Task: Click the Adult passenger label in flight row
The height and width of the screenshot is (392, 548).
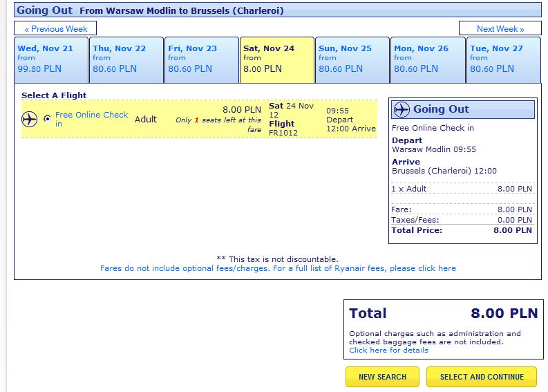Action: coord(146,119)
